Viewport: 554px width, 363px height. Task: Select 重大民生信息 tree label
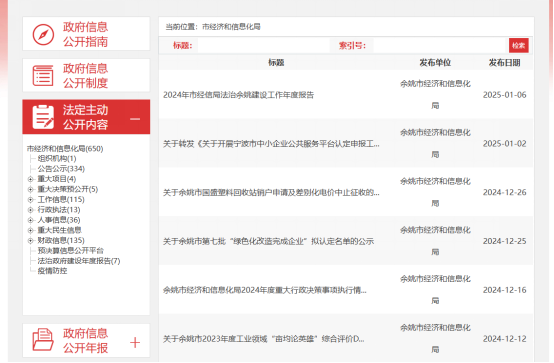pyautogui.click(x=59, y=230)
